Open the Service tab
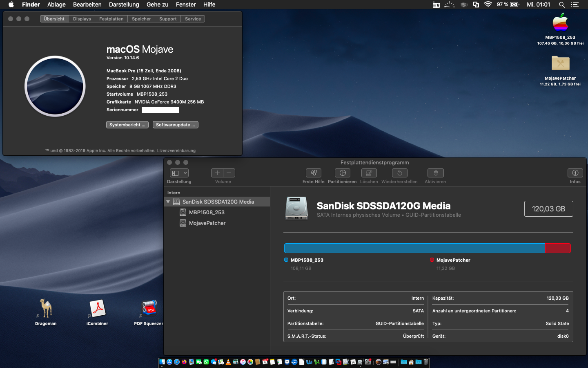The height and width of the screenshot is (368, 588). click(193, 19)
